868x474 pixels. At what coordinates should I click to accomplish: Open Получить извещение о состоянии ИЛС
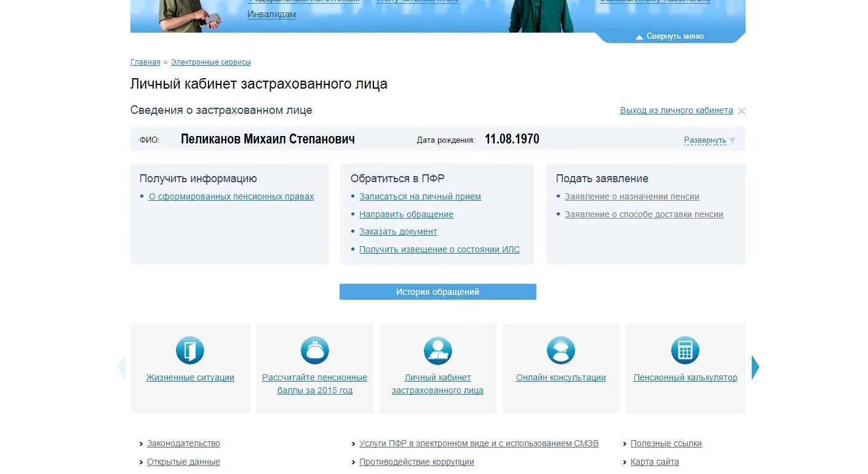(440, 249)
